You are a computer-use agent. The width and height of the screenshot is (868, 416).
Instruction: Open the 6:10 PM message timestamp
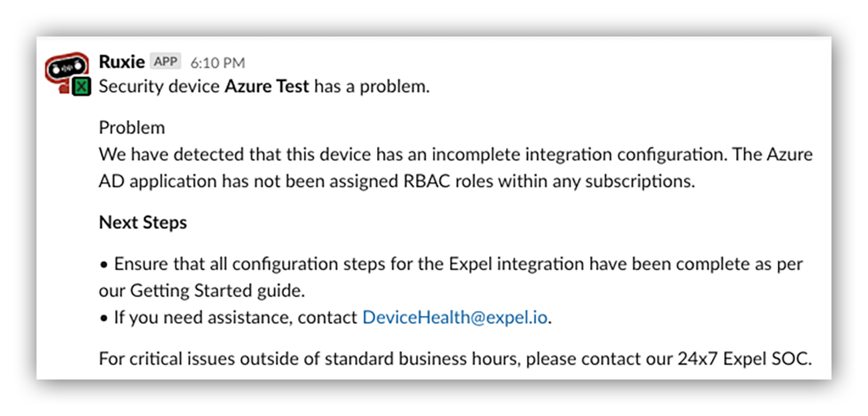[x=218, y=63]
